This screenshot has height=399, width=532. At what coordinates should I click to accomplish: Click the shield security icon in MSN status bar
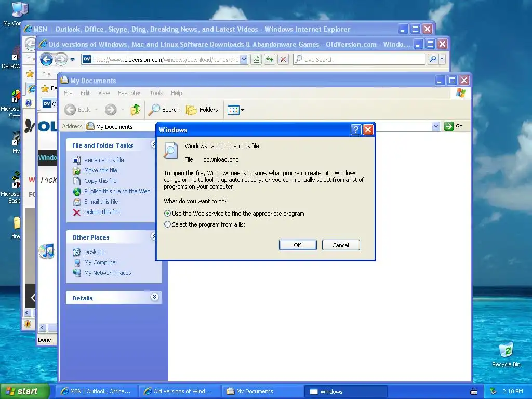click(28, 324)
